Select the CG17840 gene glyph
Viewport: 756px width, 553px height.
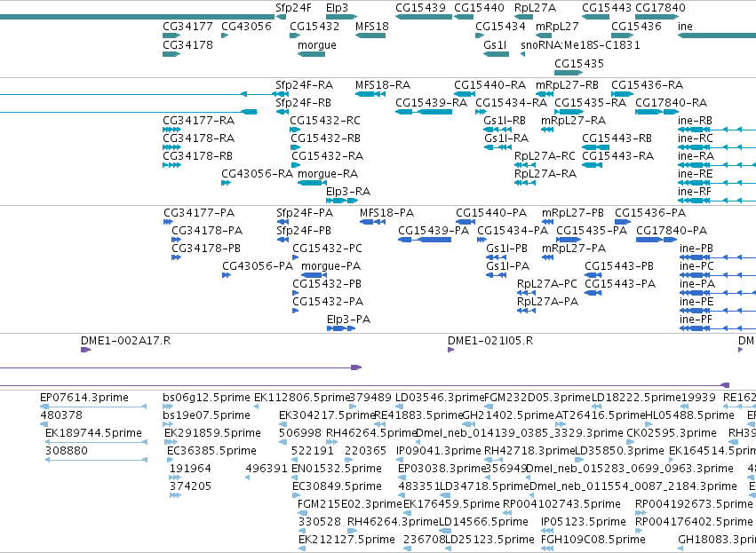(657, 17)
